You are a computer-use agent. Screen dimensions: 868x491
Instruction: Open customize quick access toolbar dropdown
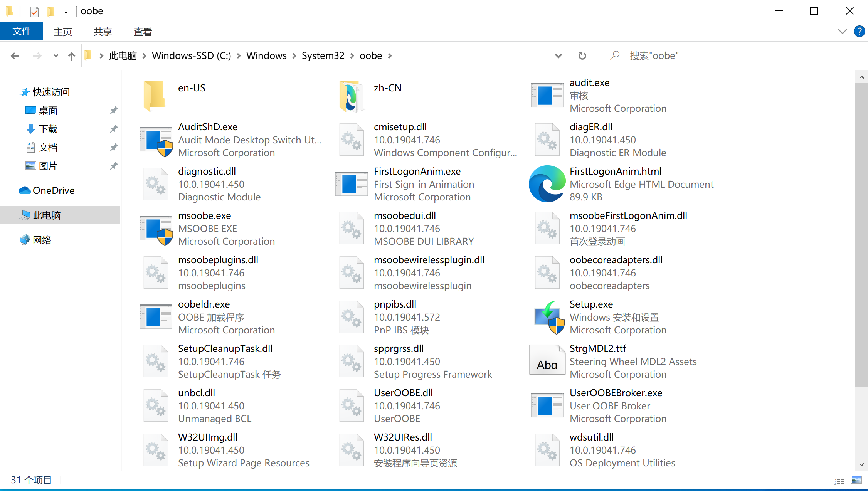[x=66, y=12]
